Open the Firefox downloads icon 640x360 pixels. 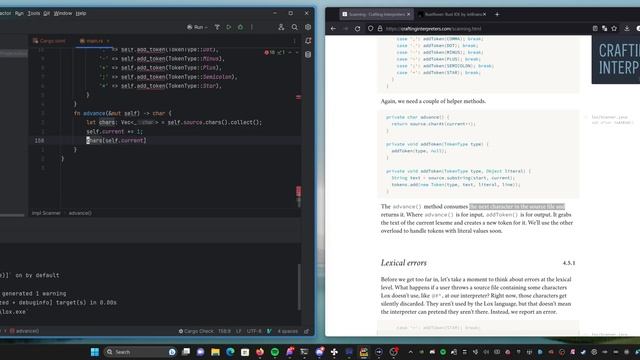point(627,29)
